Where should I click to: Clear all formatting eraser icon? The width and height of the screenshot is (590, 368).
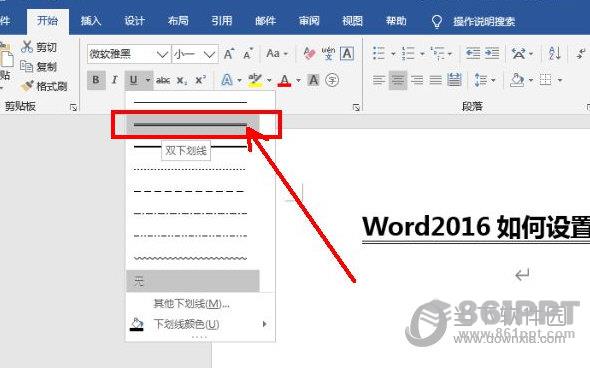tap(309, 54)
